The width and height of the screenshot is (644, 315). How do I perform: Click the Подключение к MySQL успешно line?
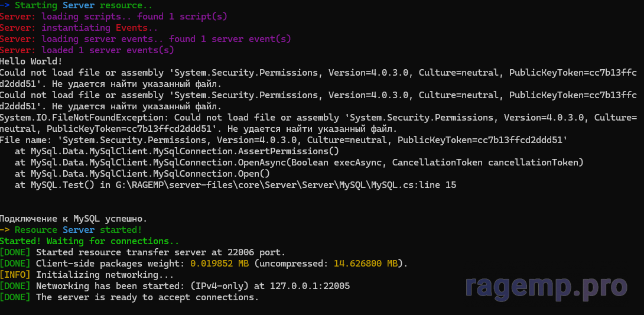73,219
